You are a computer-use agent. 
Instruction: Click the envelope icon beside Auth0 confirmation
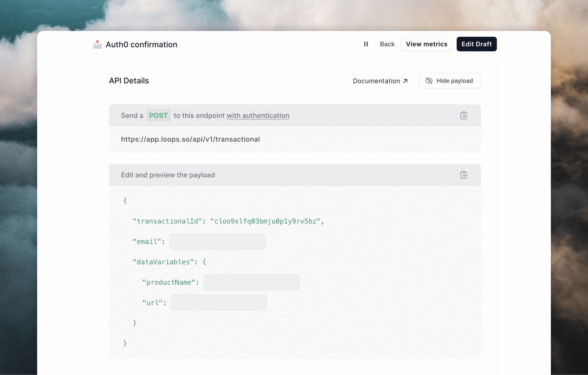[x=97, y=44]
